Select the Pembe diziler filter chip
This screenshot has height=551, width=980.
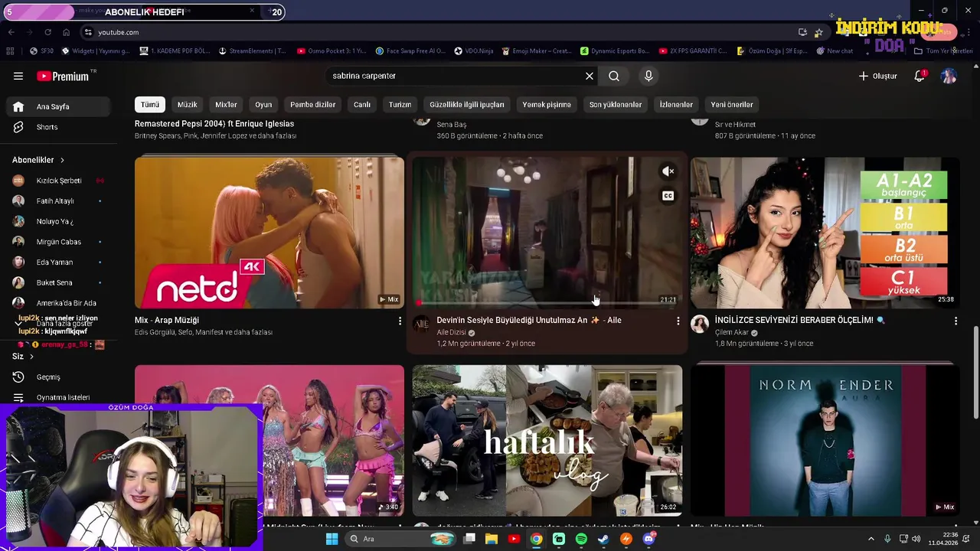coord(313,105)
